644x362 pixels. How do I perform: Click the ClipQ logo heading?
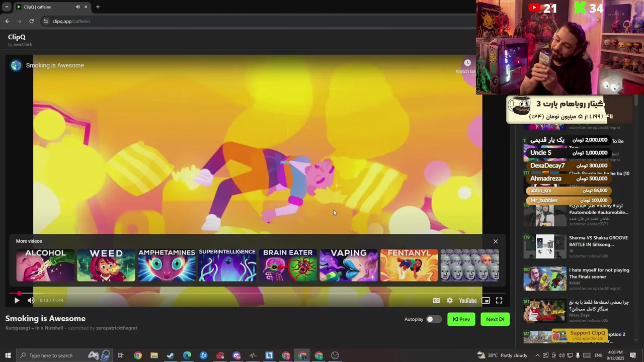point(17,37)
